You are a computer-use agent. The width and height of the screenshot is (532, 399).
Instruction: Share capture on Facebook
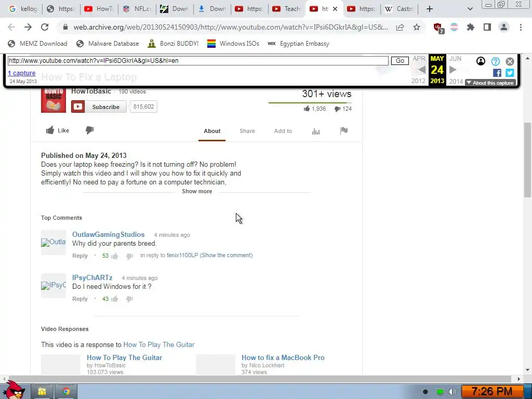(497, 73)
